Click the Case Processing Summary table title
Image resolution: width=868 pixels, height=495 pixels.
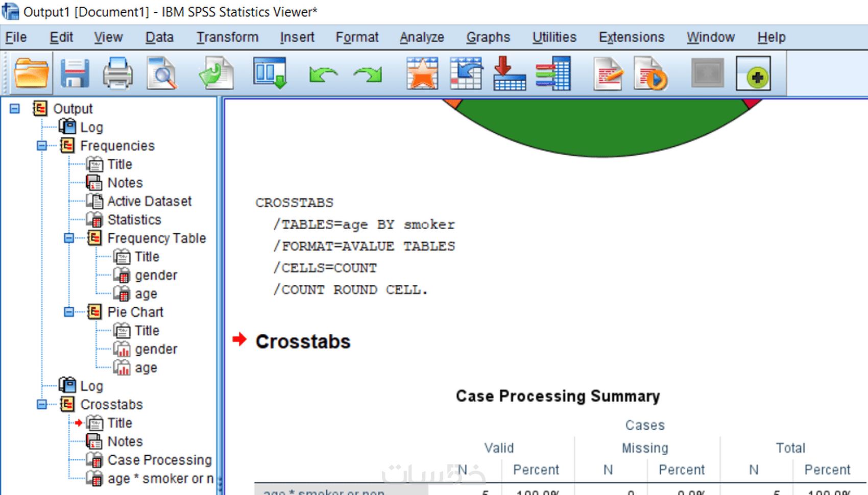[558, 396]
